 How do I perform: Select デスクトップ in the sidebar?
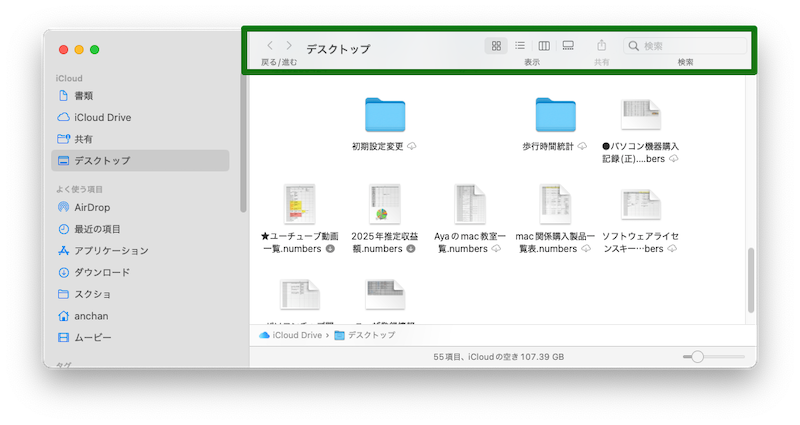point(140,160)
